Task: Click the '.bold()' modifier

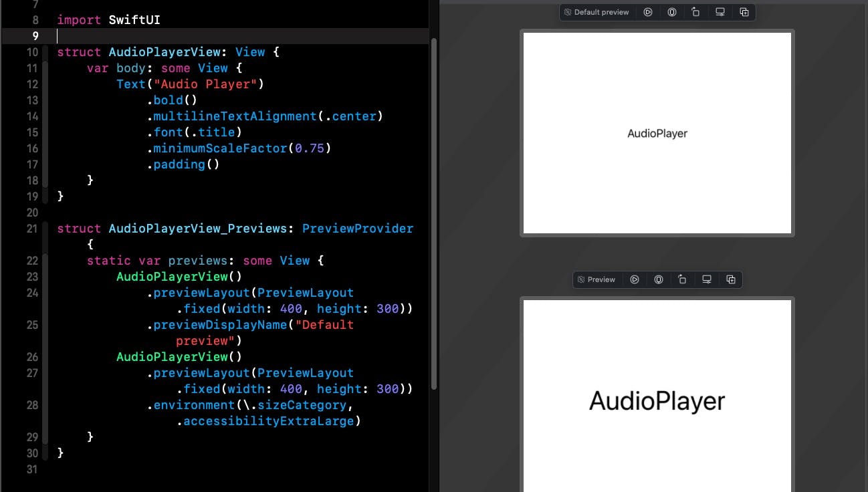Action: click(x=172, y=100)
